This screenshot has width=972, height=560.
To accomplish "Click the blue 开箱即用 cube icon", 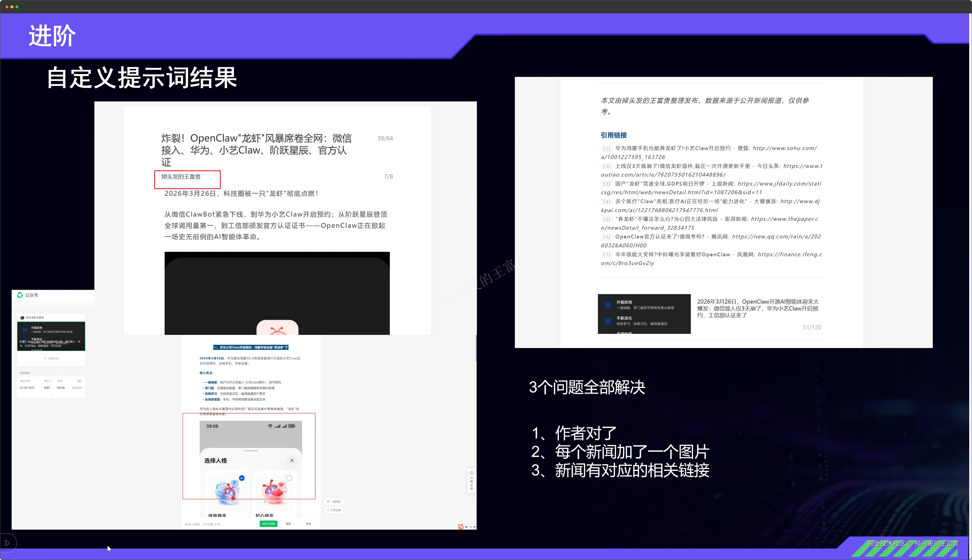I will [25, 330].
